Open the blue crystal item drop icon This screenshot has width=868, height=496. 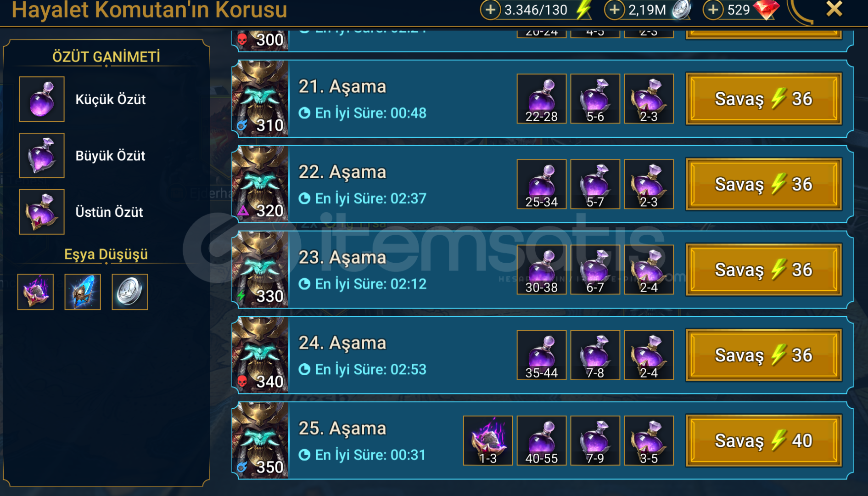83,292
